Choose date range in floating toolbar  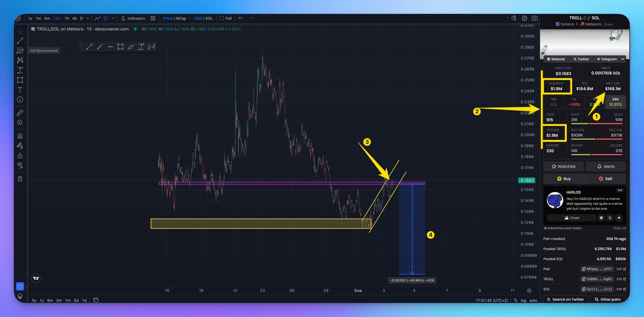(151, 47)
